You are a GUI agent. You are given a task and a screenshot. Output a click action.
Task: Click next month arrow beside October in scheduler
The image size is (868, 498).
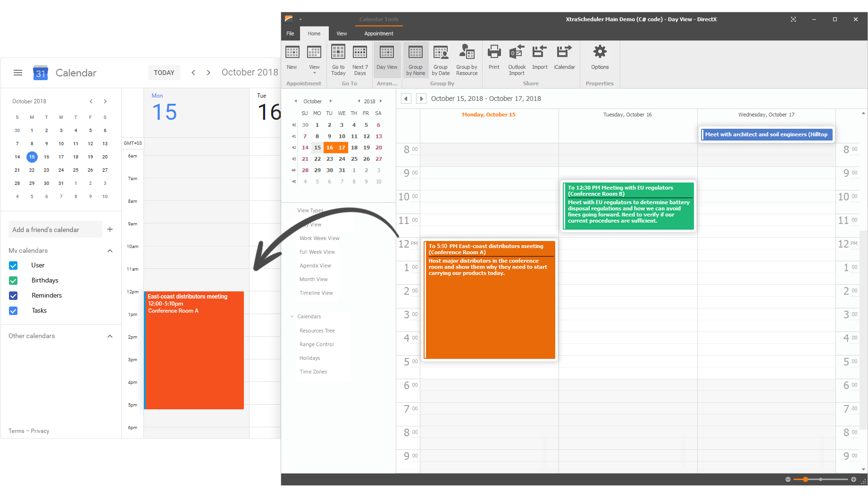[331, 101]
